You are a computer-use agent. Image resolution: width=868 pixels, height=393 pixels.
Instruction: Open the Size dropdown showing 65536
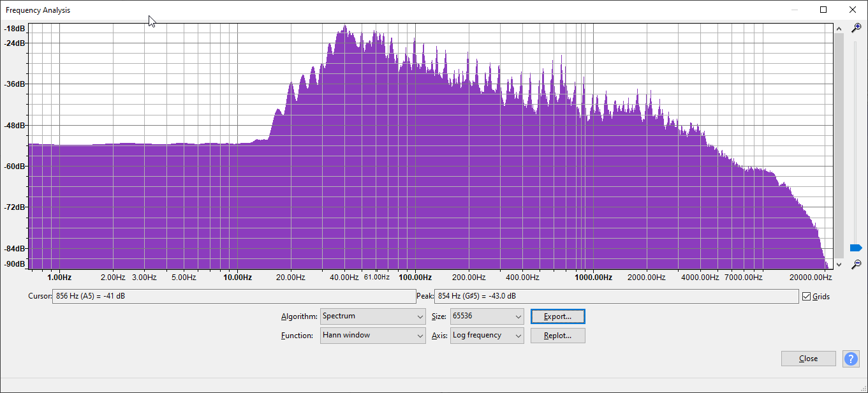(487, 316)
